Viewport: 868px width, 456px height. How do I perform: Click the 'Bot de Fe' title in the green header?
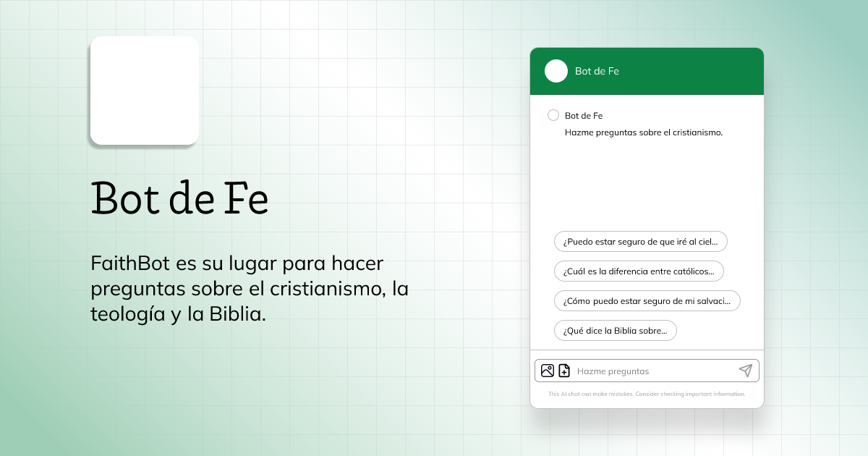coord(597,71)
